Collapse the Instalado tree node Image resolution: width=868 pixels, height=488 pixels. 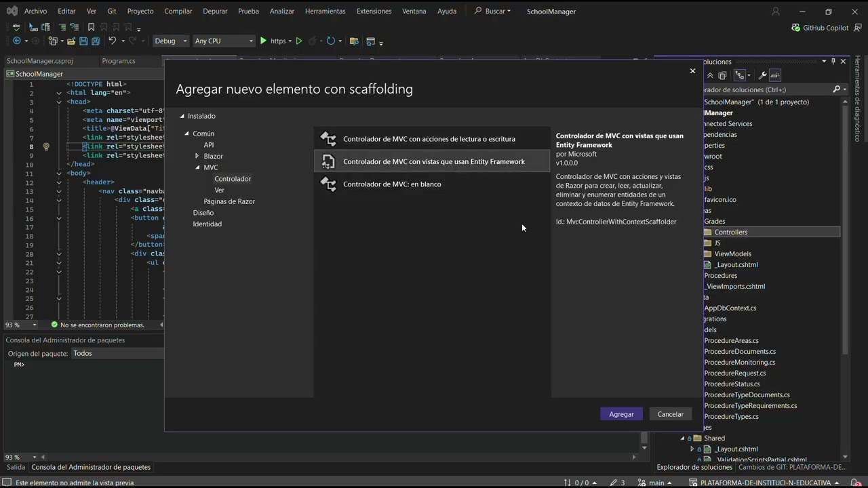182,116
